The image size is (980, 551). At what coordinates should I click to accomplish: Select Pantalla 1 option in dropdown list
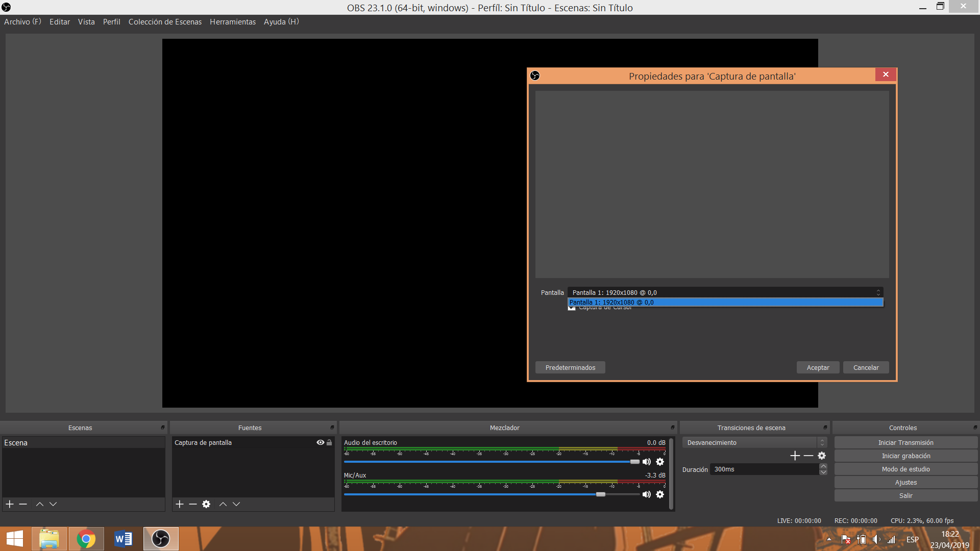[725, 303]
